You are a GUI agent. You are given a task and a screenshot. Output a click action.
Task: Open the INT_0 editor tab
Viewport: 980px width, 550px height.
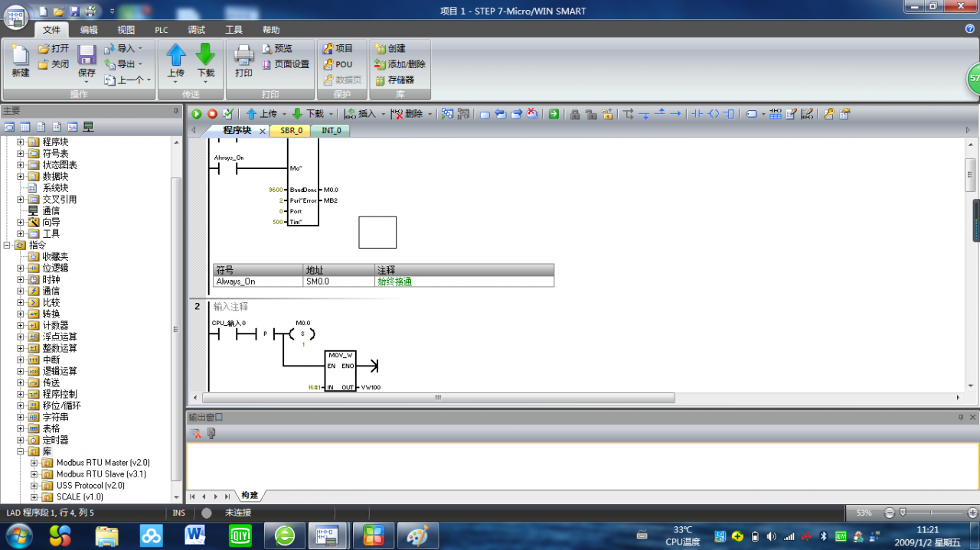331,130
